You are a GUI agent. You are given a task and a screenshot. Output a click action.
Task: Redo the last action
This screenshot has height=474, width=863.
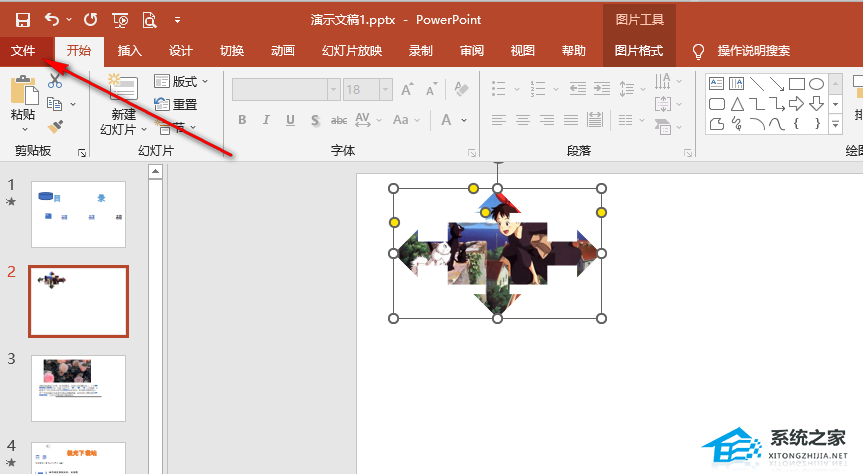90,20
